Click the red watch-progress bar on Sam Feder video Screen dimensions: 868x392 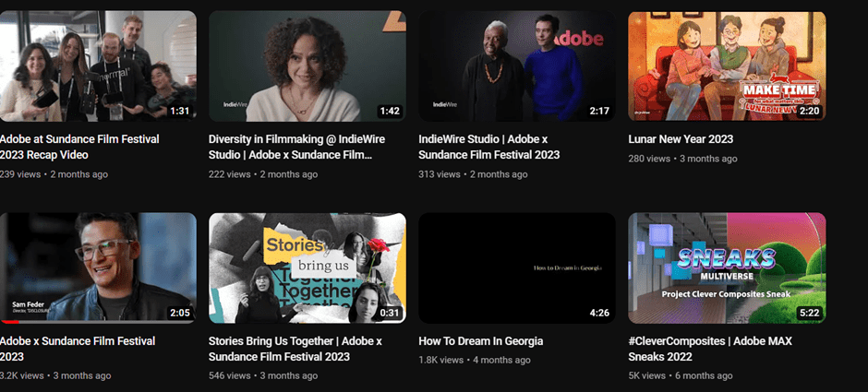point(9,322)
